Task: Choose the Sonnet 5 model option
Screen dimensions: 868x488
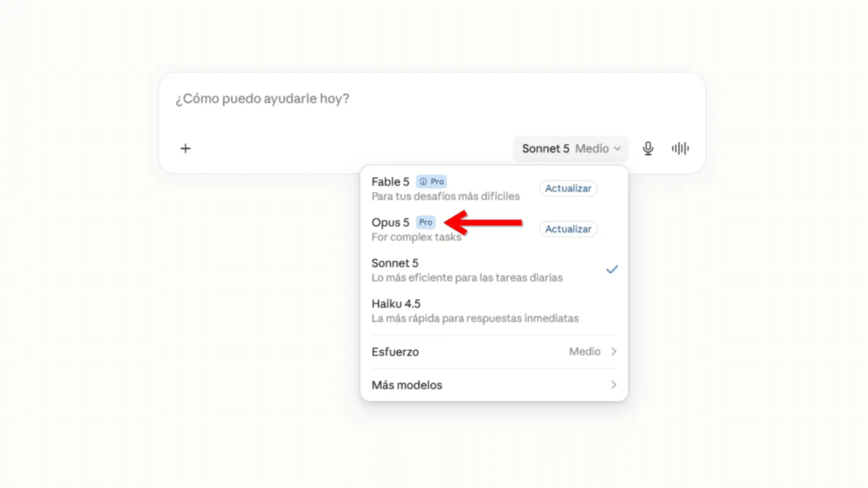Action: (x=494, y=270)
